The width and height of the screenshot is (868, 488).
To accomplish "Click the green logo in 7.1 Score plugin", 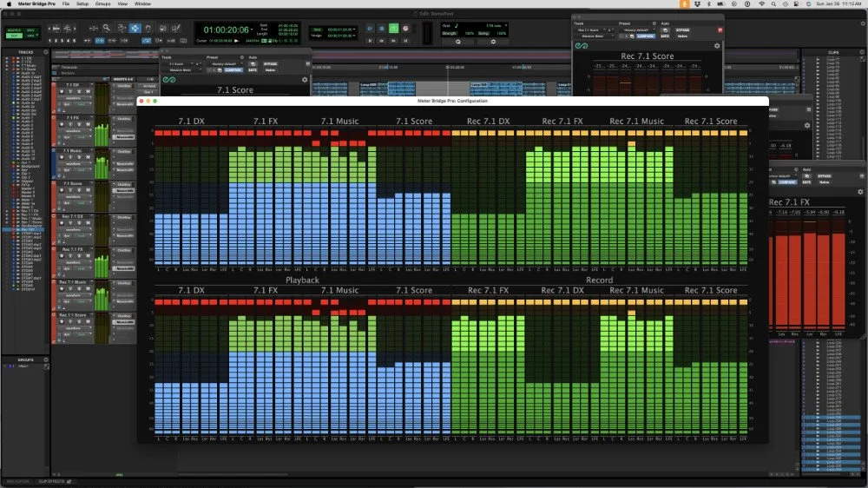I will (169, 80).
